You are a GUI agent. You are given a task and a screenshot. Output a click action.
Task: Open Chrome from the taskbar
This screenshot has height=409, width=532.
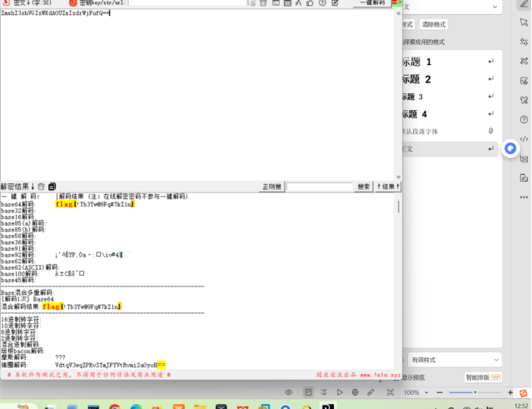click(115, 407)
